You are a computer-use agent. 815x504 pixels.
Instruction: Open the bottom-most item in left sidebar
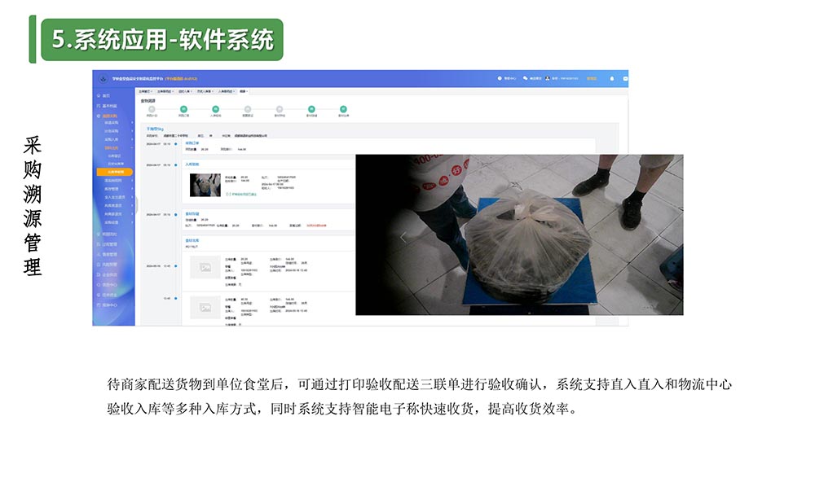pyautogui.click(x=109, y=305)
